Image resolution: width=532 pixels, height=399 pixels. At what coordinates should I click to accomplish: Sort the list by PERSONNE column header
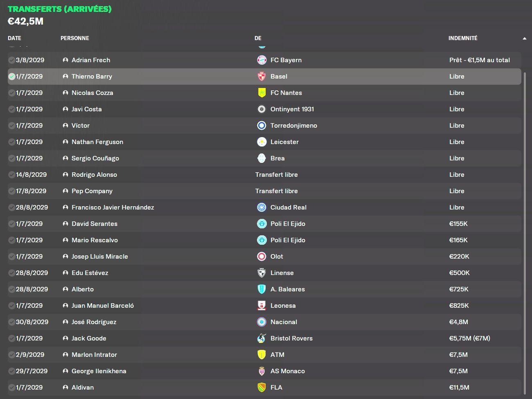click(74, 38)
